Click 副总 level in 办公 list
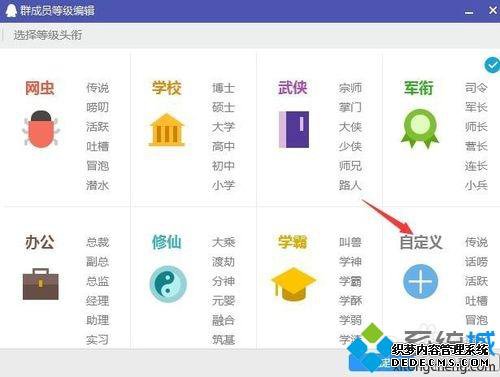Screen dimensions: 500x377 tap(97, 262)
